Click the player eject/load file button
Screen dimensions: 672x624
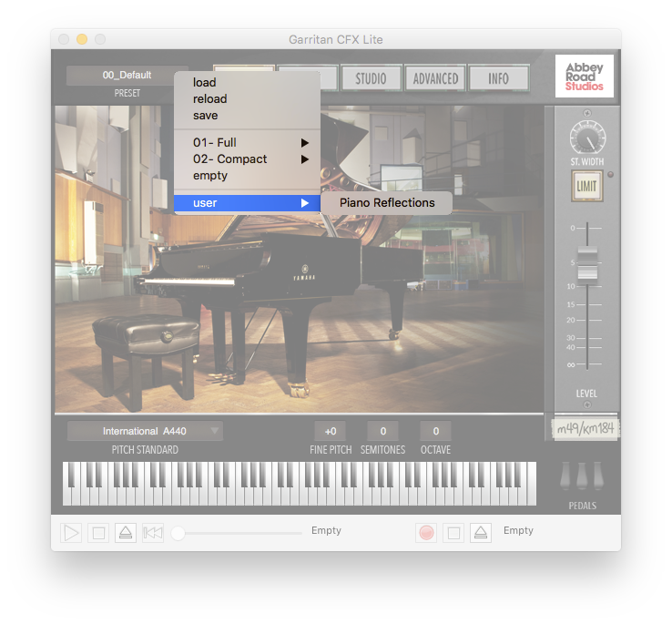pos(126,533)
